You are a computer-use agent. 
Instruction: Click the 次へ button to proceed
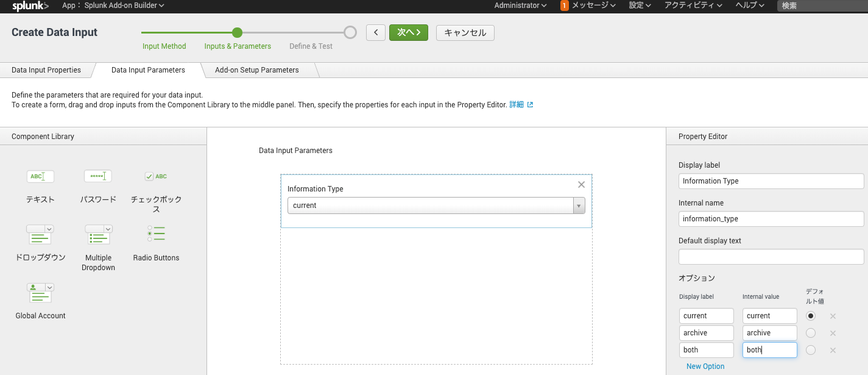click(409, 32)
